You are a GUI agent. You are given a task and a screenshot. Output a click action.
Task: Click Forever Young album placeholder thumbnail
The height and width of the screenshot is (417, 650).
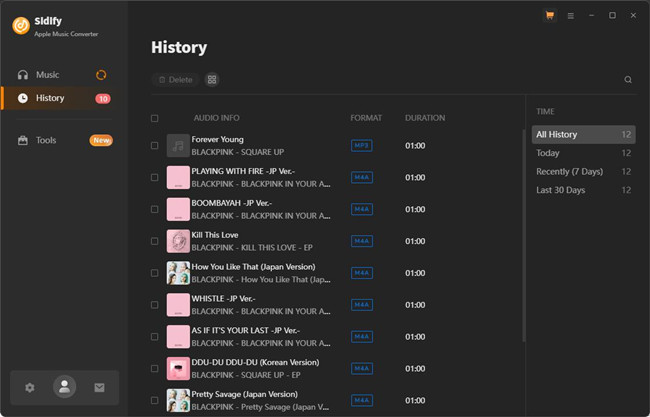178,145
